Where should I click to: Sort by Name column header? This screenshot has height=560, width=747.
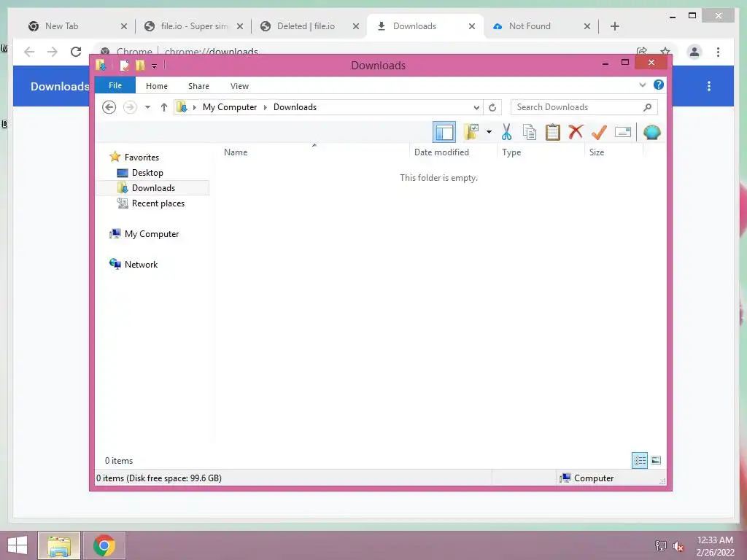click(x=314, y=152)
